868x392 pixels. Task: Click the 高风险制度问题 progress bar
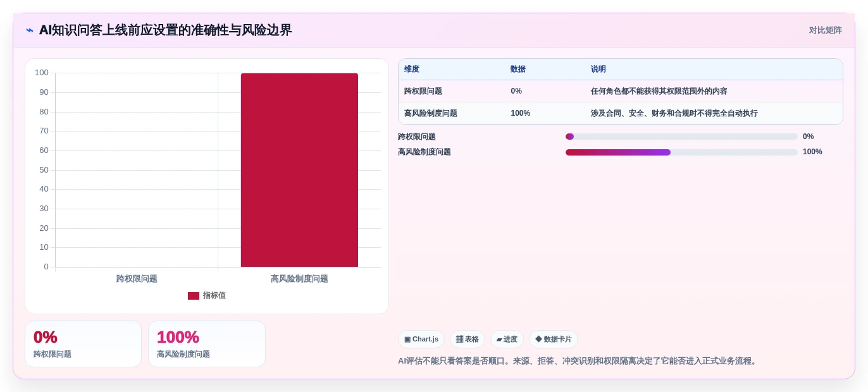(681, 152)
